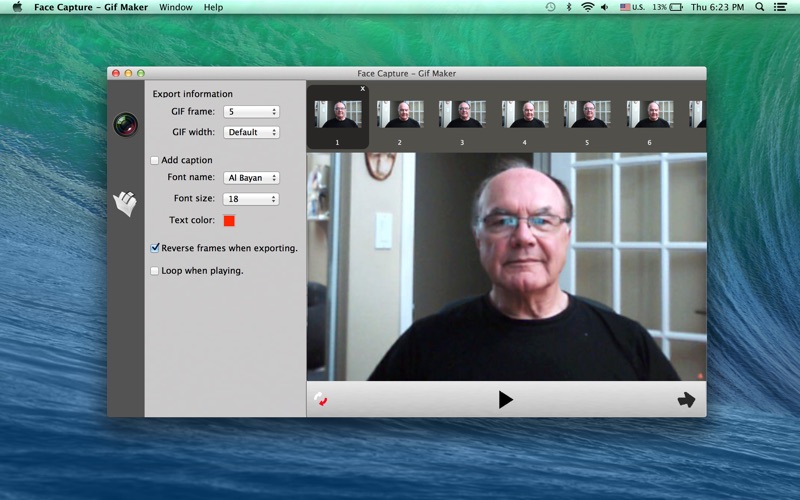Open the camera capture mode icon

(126, 124)
